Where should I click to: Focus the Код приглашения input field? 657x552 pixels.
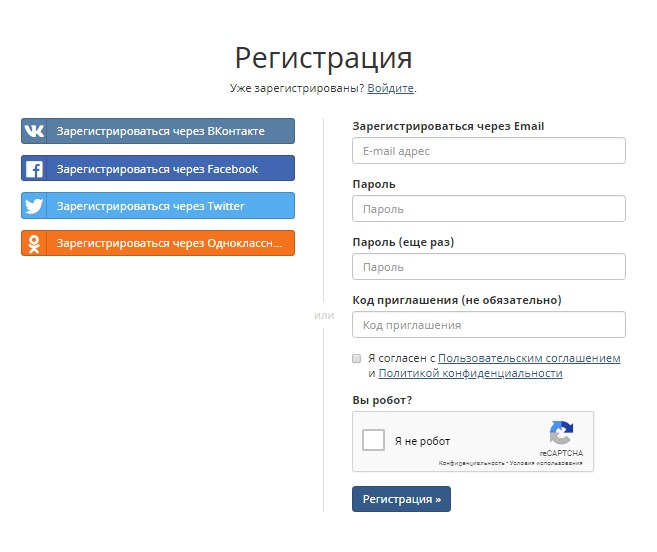(x=489, y=325)
